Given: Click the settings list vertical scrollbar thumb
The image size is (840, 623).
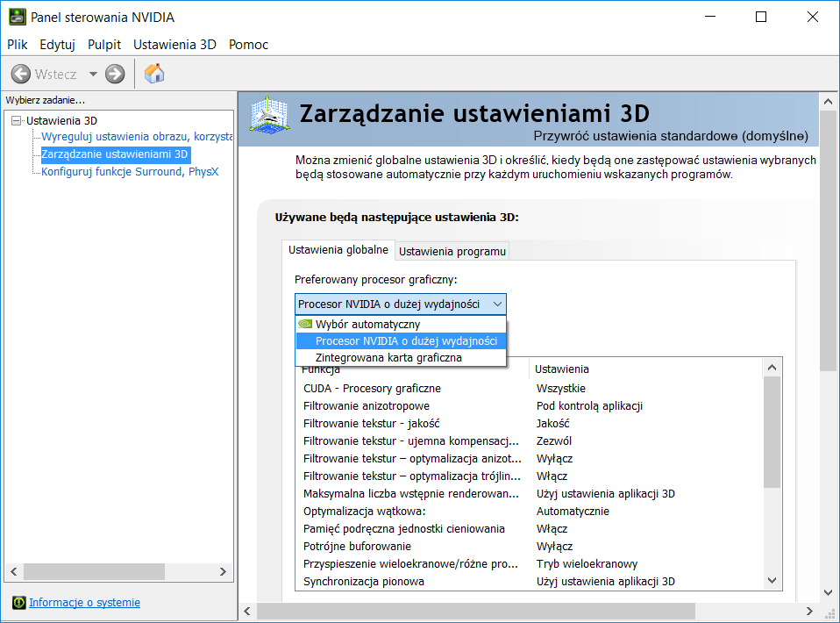Looking at the screenshot, I should [772, 432].
